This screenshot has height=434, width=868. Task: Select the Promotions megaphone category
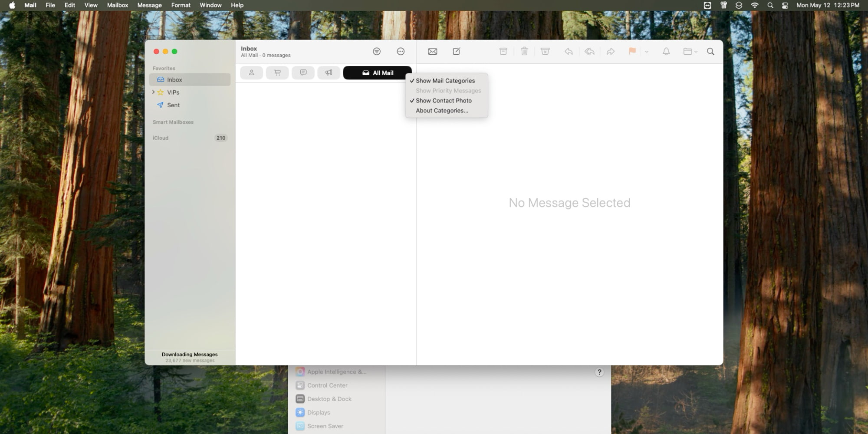(x=329, y=72)
